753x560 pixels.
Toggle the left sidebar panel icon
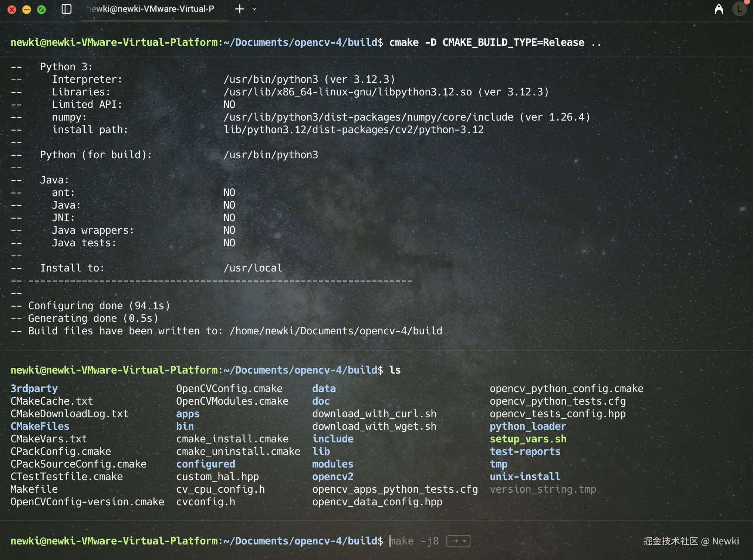(x=66, y=9)
